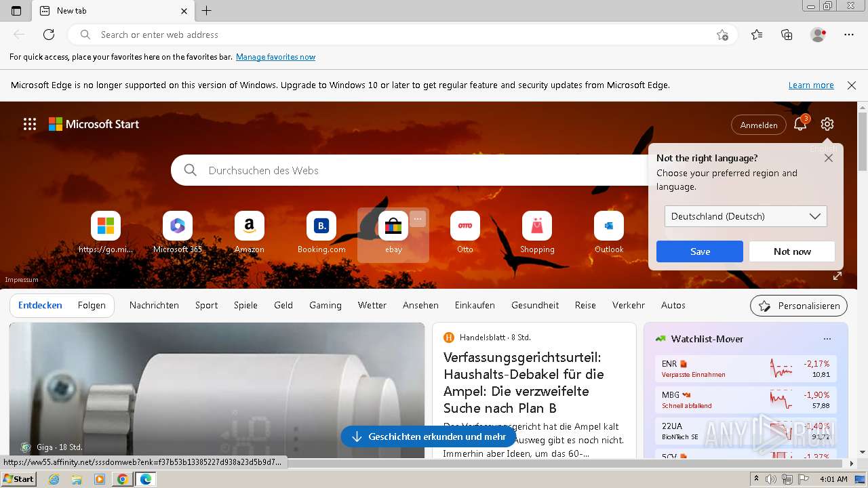Open the Booking.com quick link

321,233
